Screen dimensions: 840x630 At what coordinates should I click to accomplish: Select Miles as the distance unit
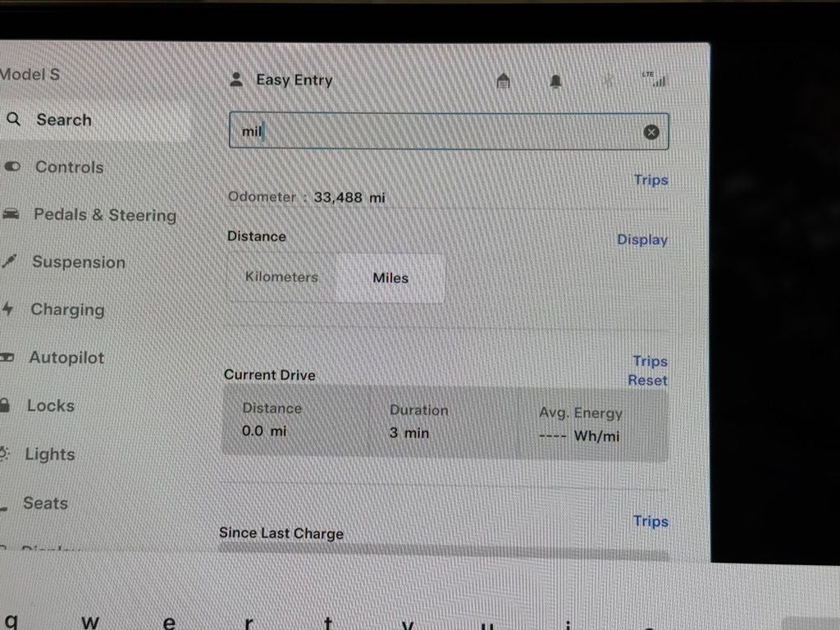[390, 278]
